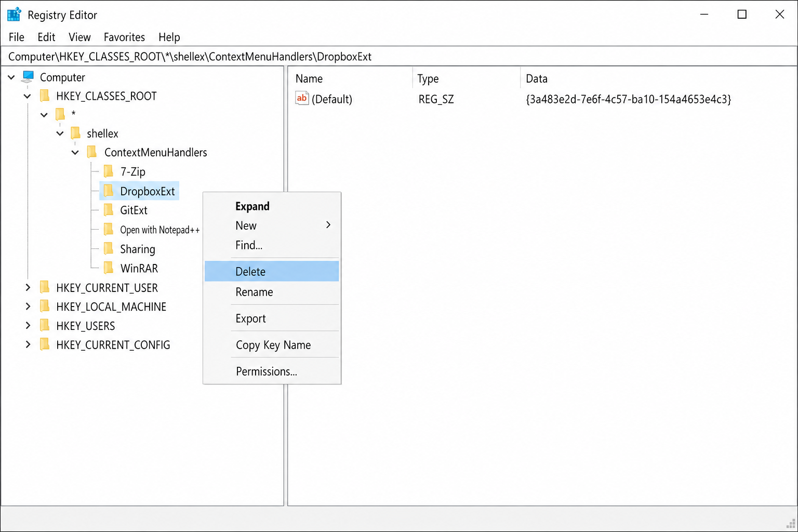798x532 pixels.
Task: Select the WinRAR key label
Action: click(x=139, y=269)
